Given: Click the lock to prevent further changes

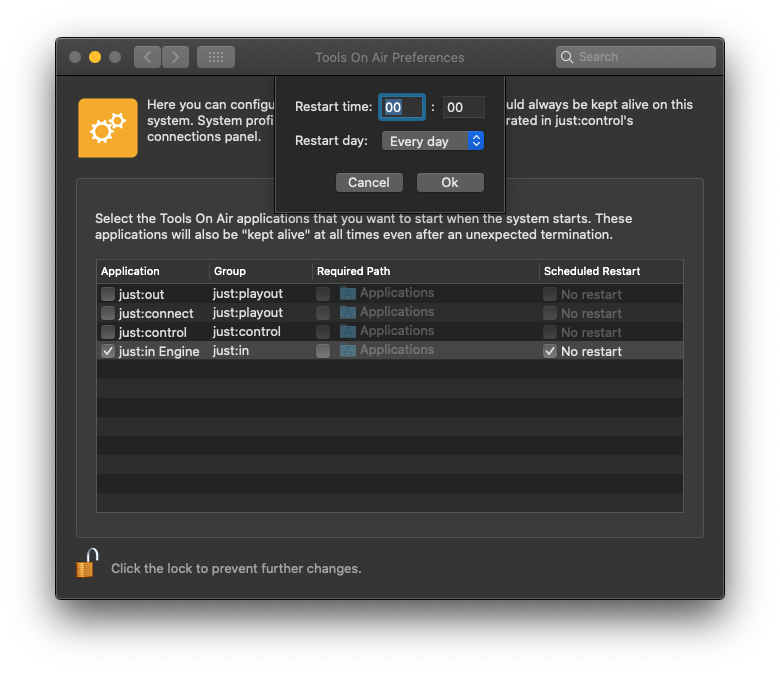Looking at the screenshot, I should pos(87,563).
